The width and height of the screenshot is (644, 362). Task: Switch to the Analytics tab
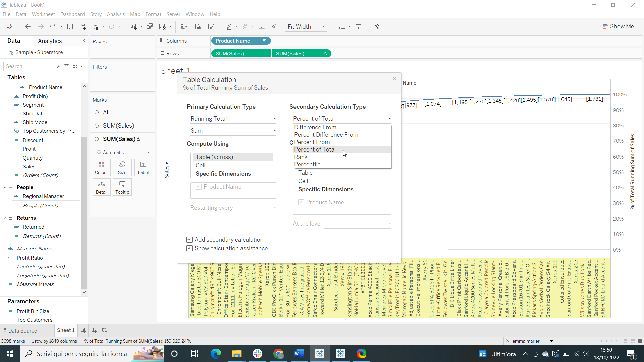[x=50, y=41]
